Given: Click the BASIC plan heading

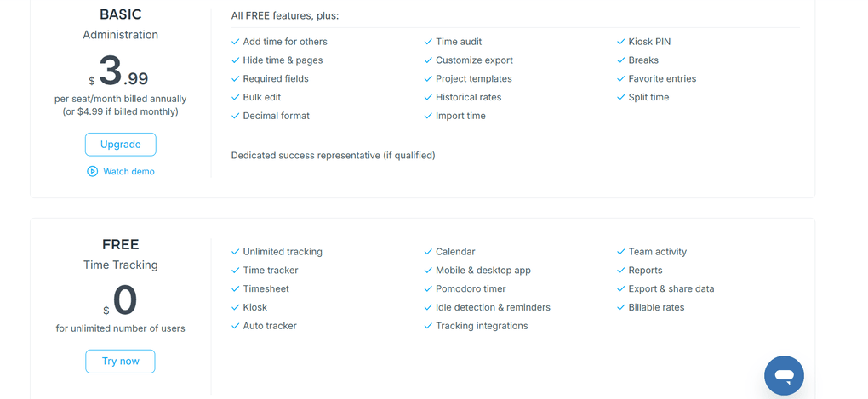Looking at the screenshot, I should point(120,14).
